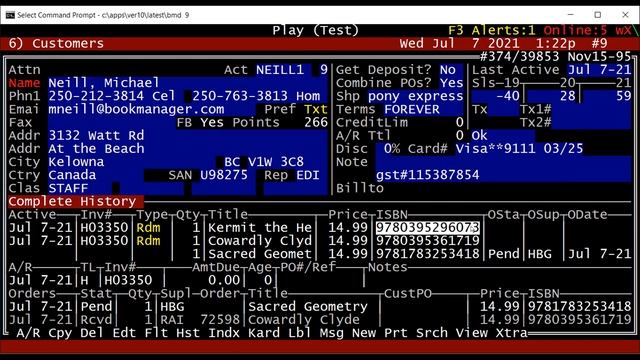Open the A/R command in bottom menu
Screen dimensions: 640x360
28,333
